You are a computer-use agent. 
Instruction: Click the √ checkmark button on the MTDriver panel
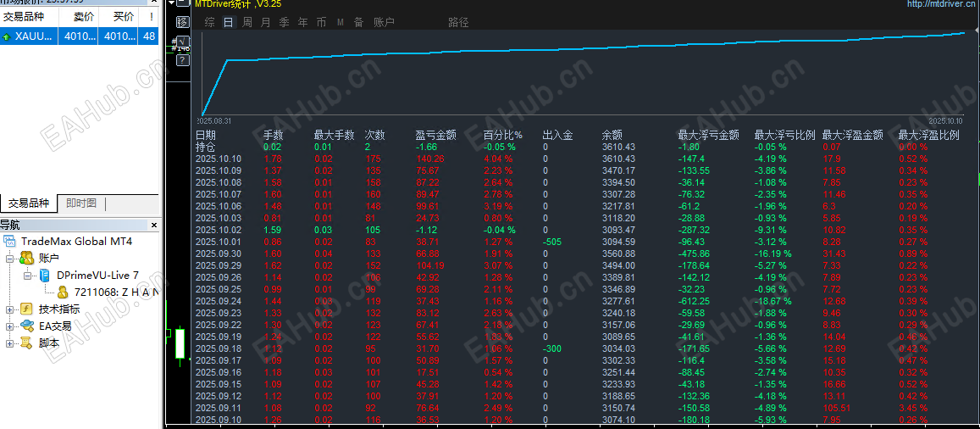(182, 42)
